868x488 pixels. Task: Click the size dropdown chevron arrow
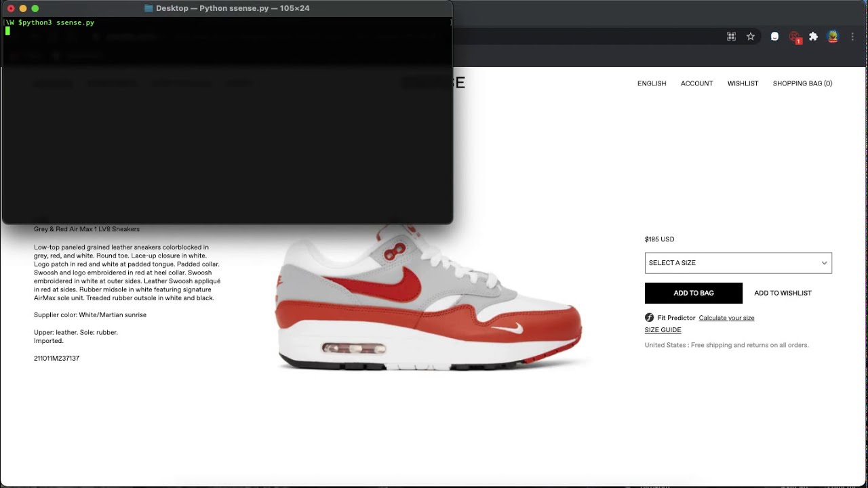(x=825, y=263)
